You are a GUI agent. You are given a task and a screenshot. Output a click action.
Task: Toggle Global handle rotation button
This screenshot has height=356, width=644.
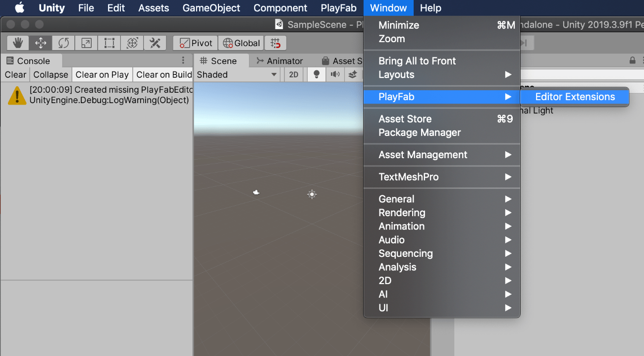coord(241,43)
